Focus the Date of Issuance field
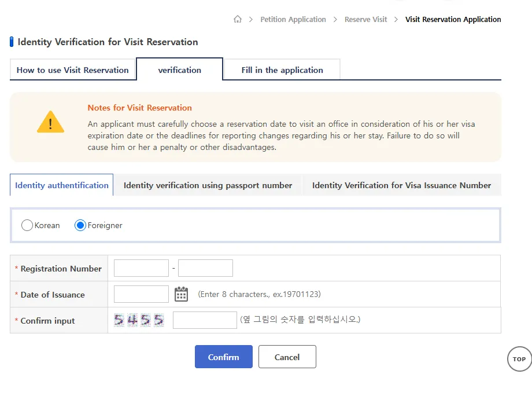 tap(141, 294)
